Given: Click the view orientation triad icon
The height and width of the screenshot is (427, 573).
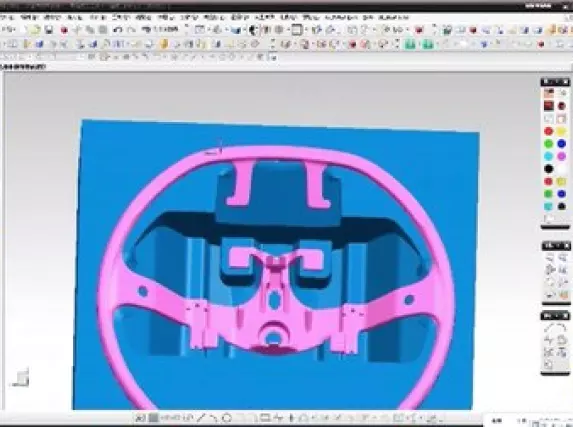Looking at the screenshot, I should [x=21, y=378].
